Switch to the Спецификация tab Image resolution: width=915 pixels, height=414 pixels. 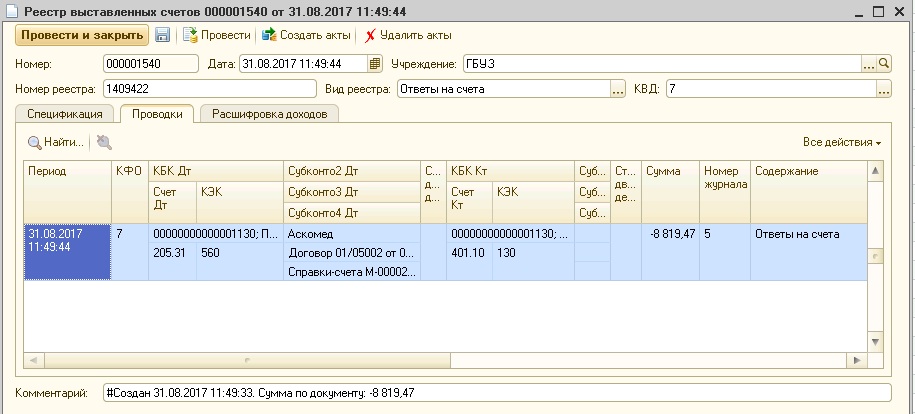click(x=65, y=114)
